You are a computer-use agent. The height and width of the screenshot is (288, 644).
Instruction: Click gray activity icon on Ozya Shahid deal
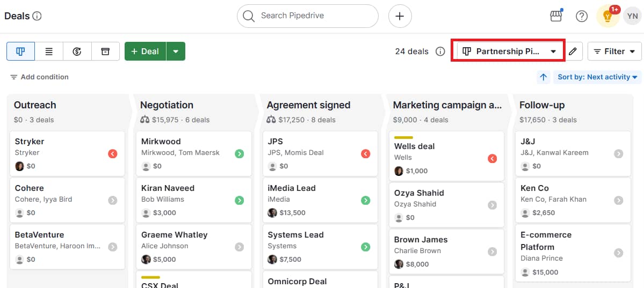click(493, 205)
